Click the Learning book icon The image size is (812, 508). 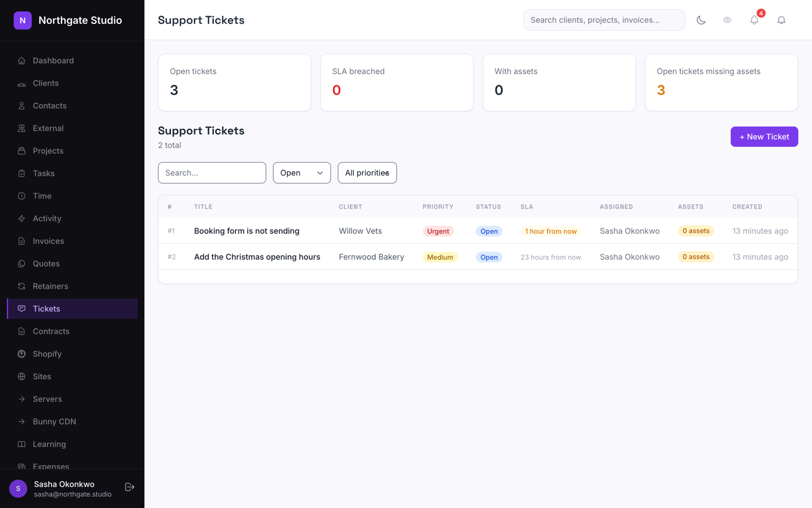coord(21,444)
